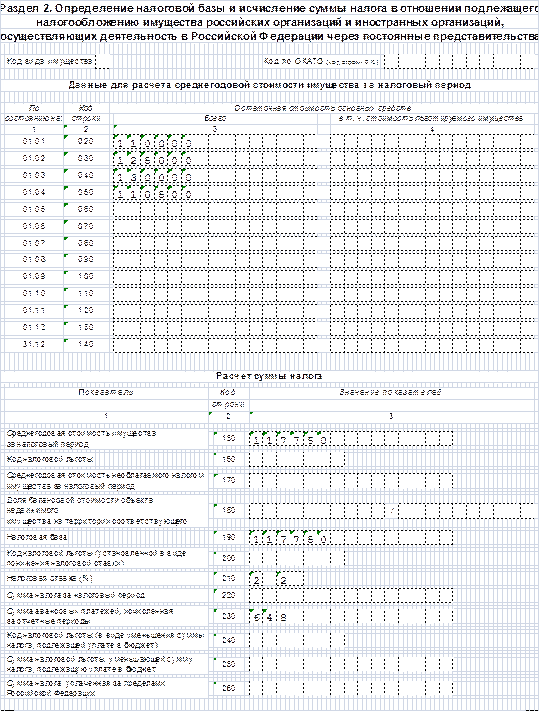
Task: Click Доля балансовой стоимости объекта label
Action: coord(96,510)
